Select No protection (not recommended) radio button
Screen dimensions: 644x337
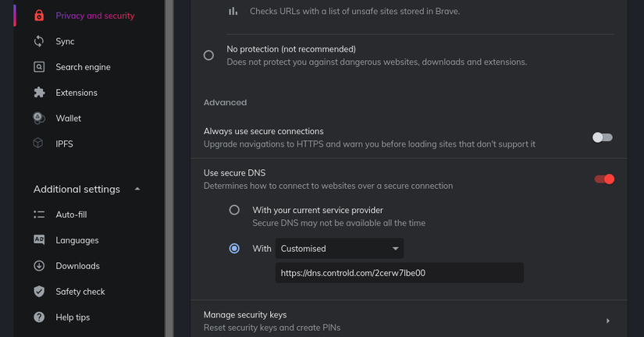pos(208,55)
